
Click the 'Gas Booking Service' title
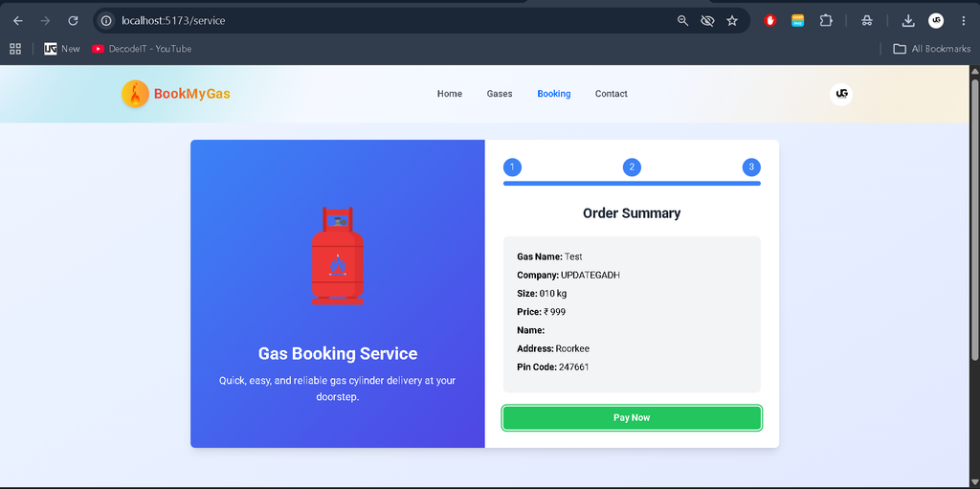coord(338,353)
